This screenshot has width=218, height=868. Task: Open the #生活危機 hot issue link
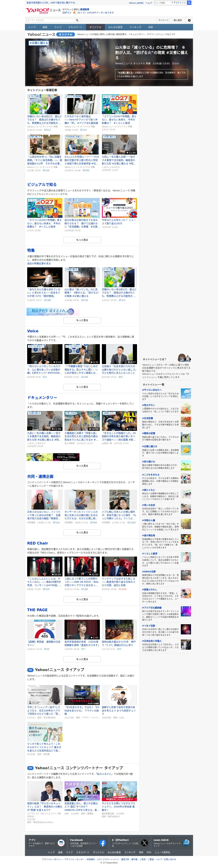[x=148, y=418]
